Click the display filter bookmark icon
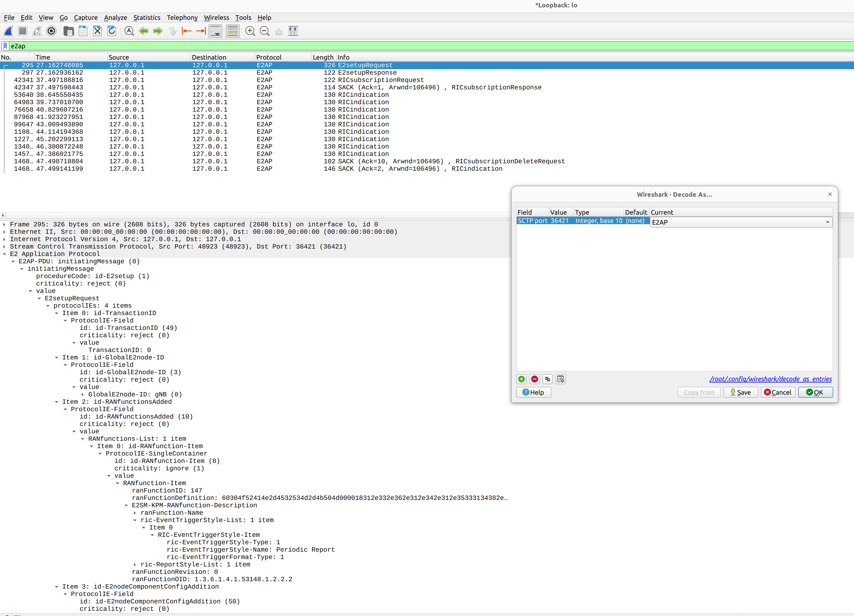Screen dimensions: 854x616 [5, 46]
